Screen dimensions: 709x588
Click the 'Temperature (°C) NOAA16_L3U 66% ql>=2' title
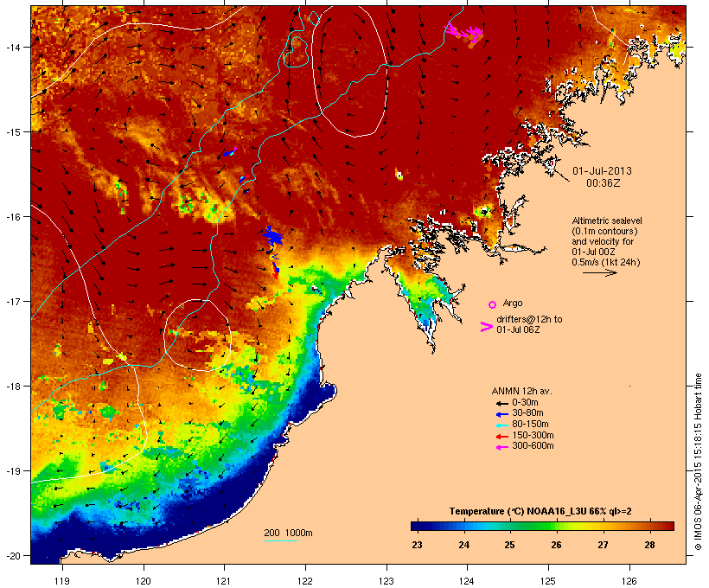tap(540, 512)
